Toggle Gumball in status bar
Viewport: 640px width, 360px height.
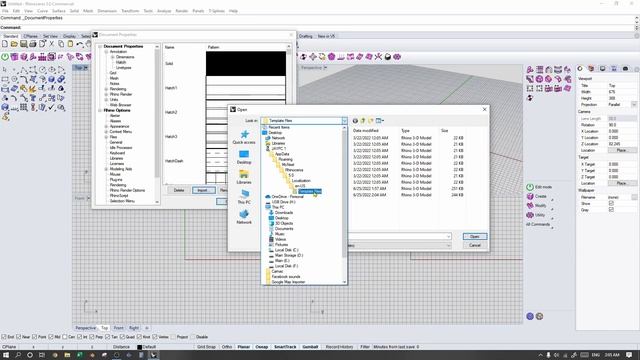click(310, 347)
